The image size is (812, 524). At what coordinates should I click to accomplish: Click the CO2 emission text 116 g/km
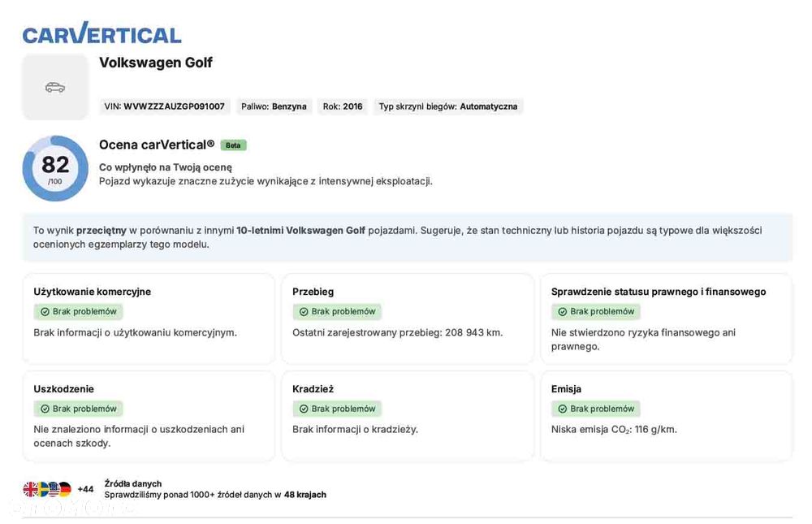tap(655, 430)
